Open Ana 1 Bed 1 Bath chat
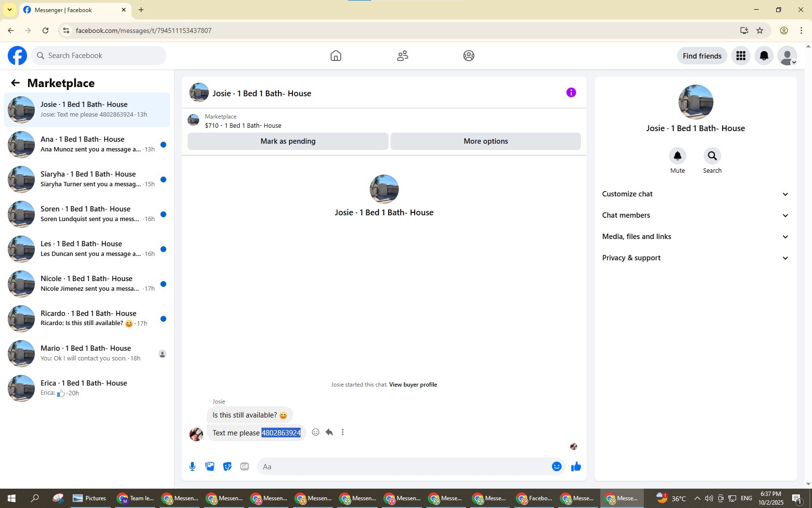Screen dimensions: 812x508 [x=87, y=144]
